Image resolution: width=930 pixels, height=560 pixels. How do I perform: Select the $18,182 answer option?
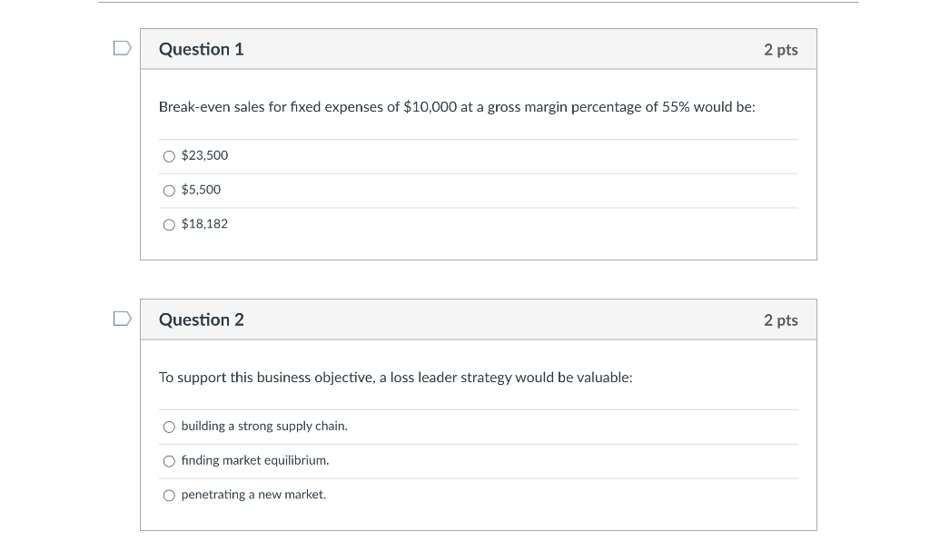click(169, 224)
